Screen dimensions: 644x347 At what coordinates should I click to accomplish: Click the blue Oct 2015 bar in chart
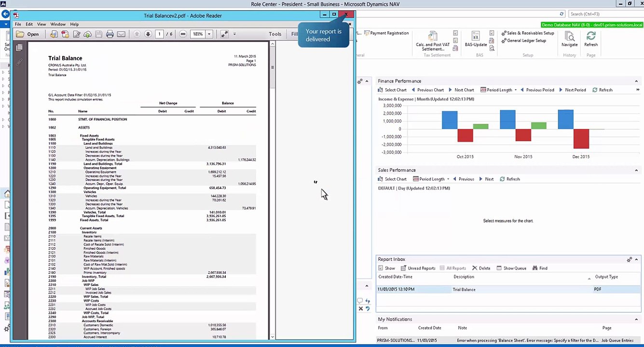[x=450, y=120]
